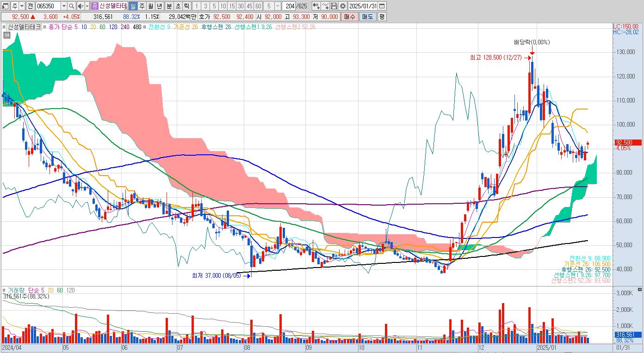This screenshot has width=644, height=353.
Task: Click the 신성델타테크 legend label box
Action: [x=25, y=27]
